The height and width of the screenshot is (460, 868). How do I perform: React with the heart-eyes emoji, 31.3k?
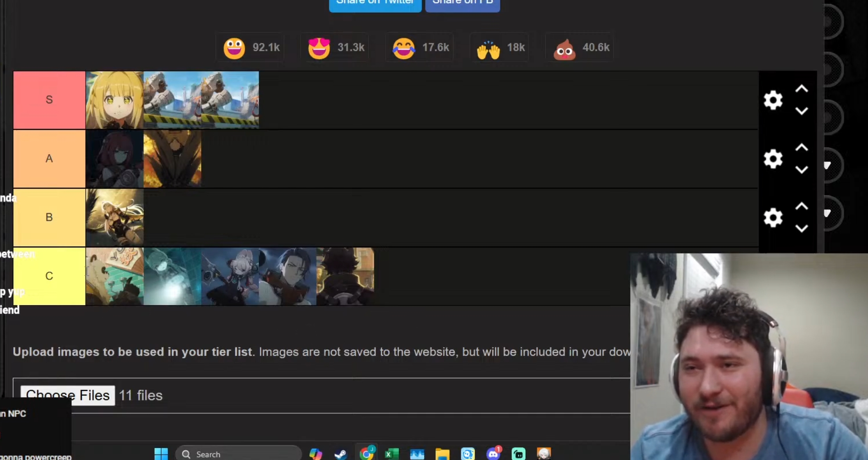(x=335, y=48)
